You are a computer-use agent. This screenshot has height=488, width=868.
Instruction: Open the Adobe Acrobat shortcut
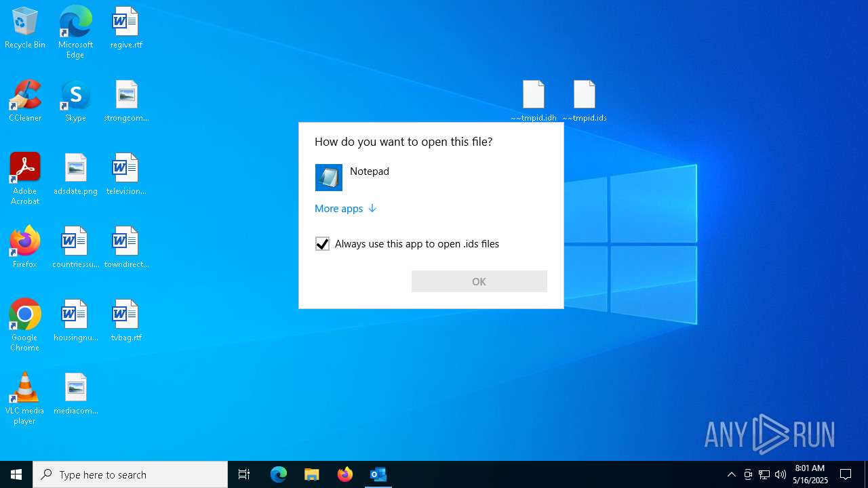click(25, 179)
